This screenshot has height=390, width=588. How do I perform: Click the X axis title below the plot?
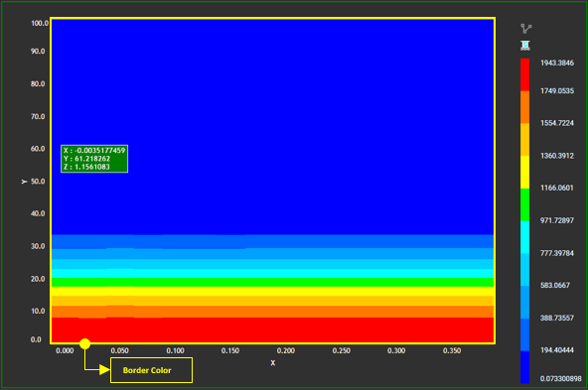pos(272,363)
